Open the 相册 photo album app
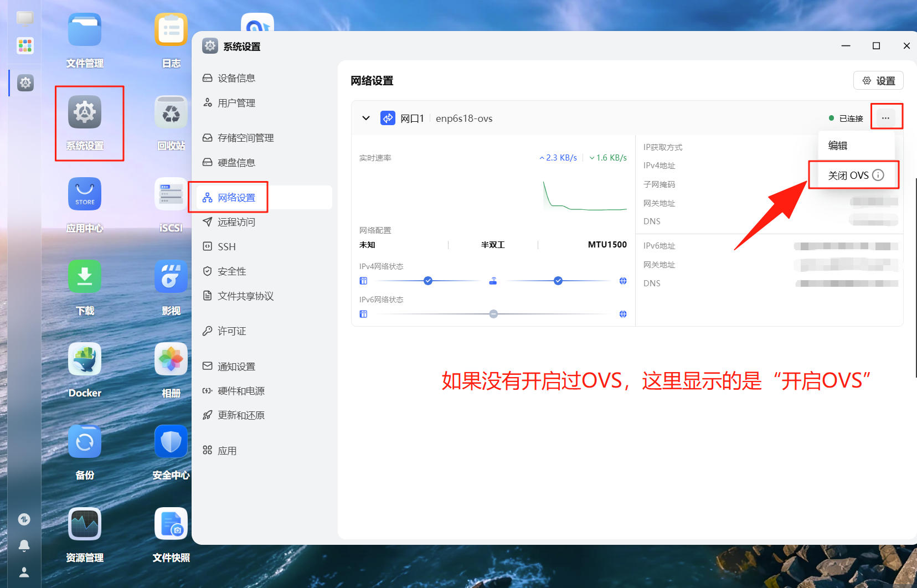Screen dimensions: 917x588 tap(171, 359)
